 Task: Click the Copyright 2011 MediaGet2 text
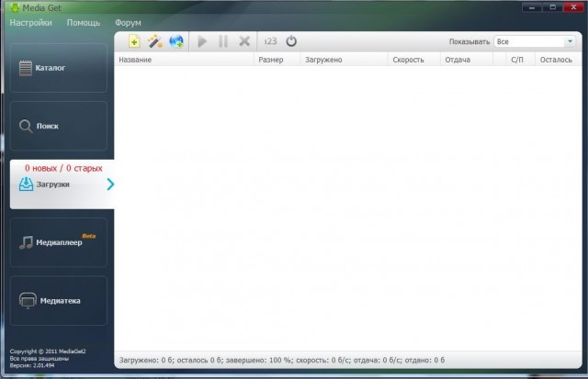48,351
